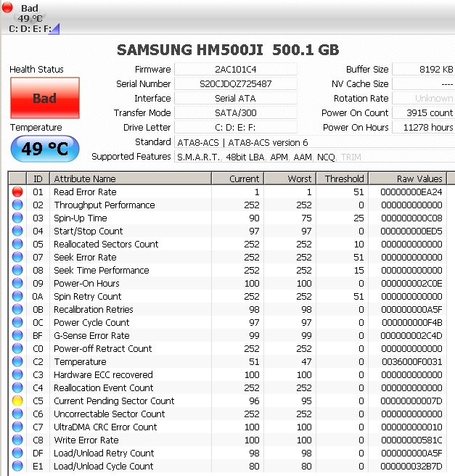
Task: Select Reallocated Sectors Count attribute name
Action: (106, 244)
